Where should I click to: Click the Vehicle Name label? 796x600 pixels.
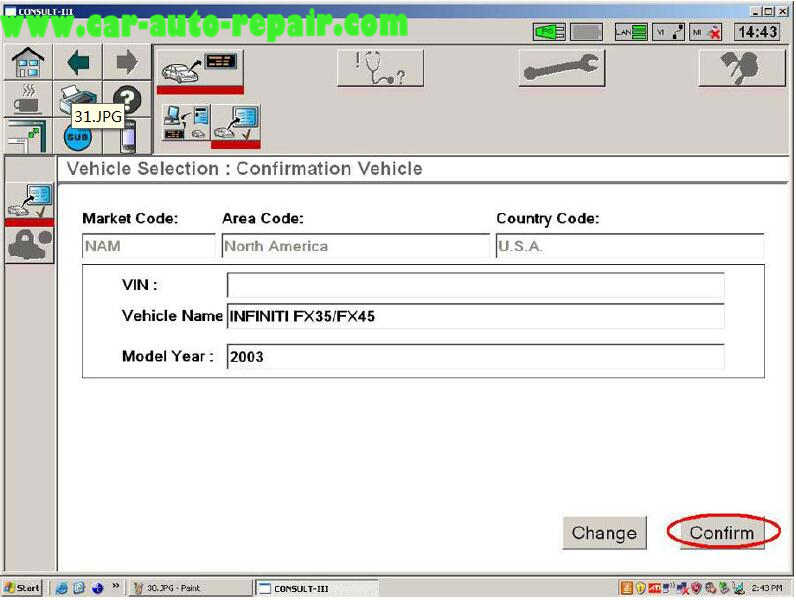point(172,316)
